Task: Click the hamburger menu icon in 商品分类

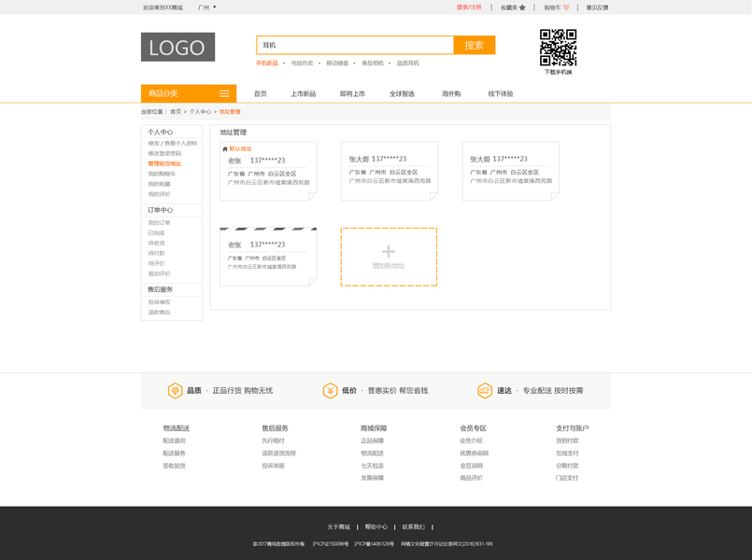Action: point(224,93)
